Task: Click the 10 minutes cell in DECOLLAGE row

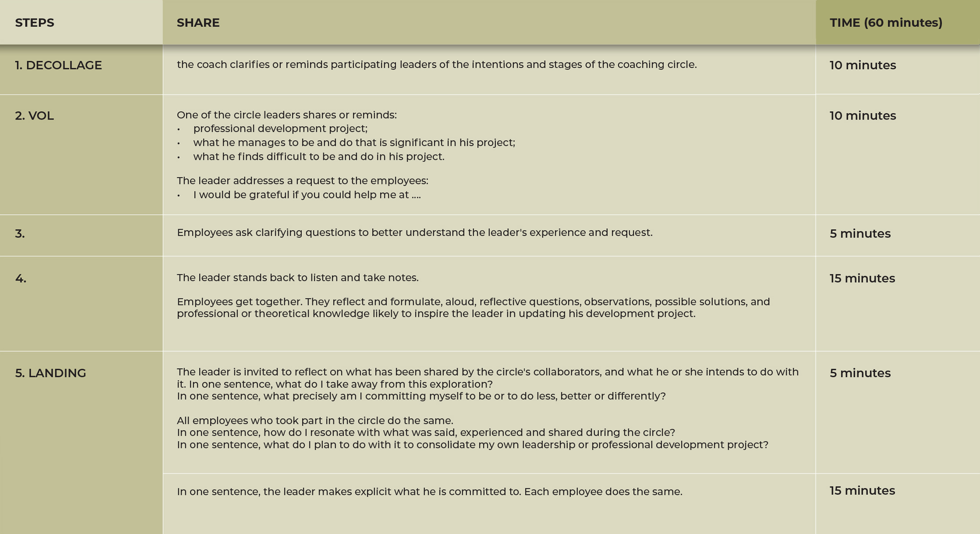Action: point(862,66)
